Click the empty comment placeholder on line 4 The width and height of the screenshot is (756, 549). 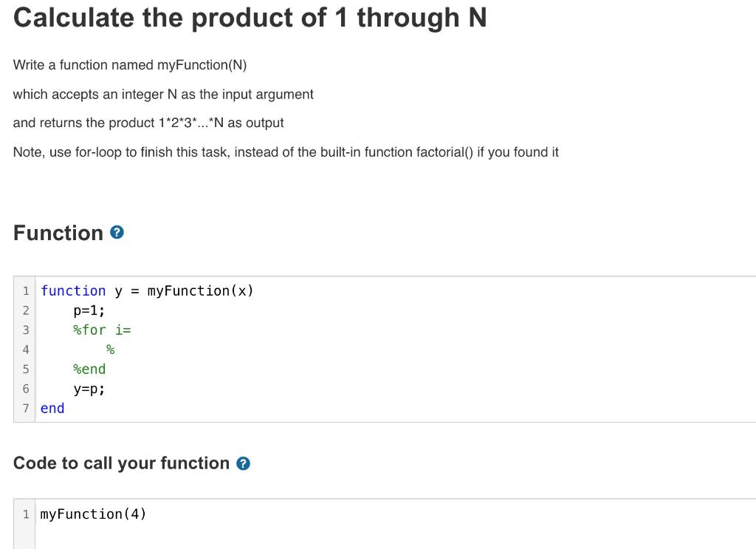pos(109,349)
